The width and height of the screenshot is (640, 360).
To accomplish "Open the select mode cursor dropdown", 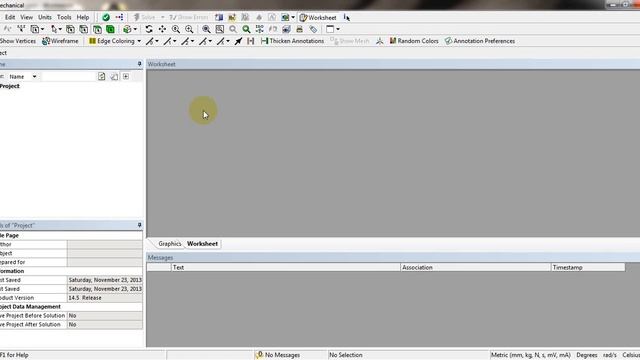I will pos(60,29).
